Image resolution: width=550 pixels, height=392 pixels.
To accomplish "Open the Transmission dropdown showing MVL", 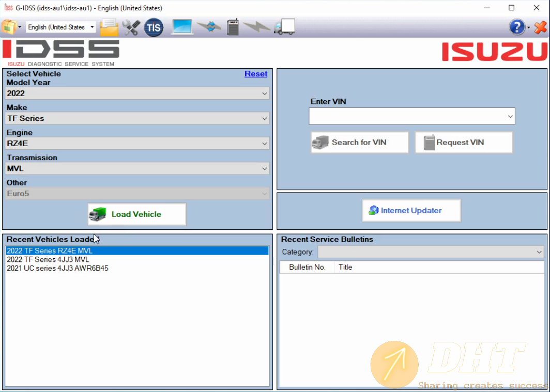I will [x=137, y=168].
